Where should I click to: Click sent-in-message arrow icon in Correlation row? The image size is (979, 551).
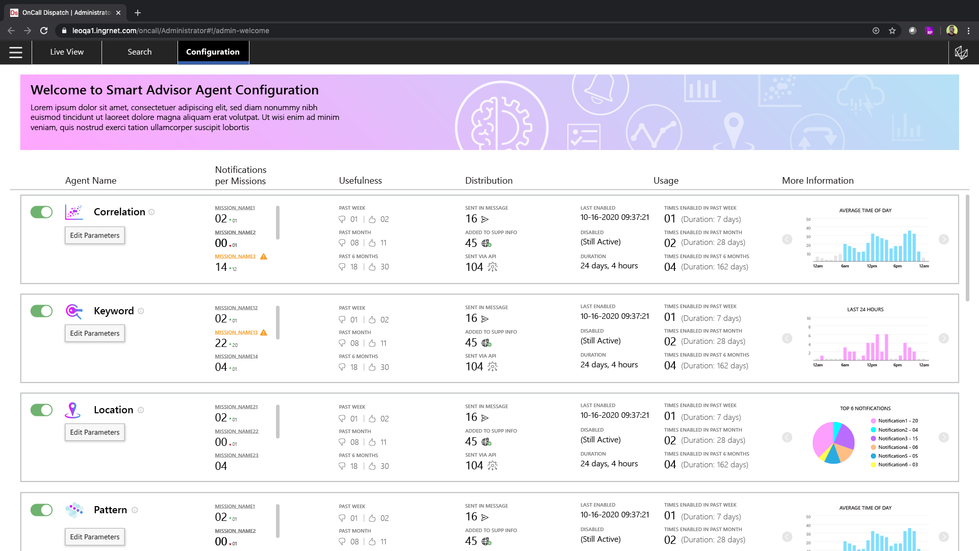485,219
